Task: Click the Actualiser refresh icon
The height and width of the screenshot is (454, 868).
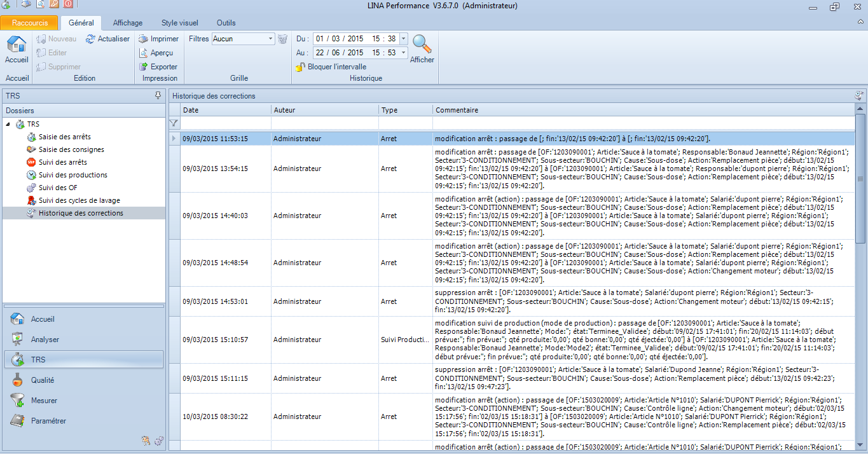Action: coord(90,39)
